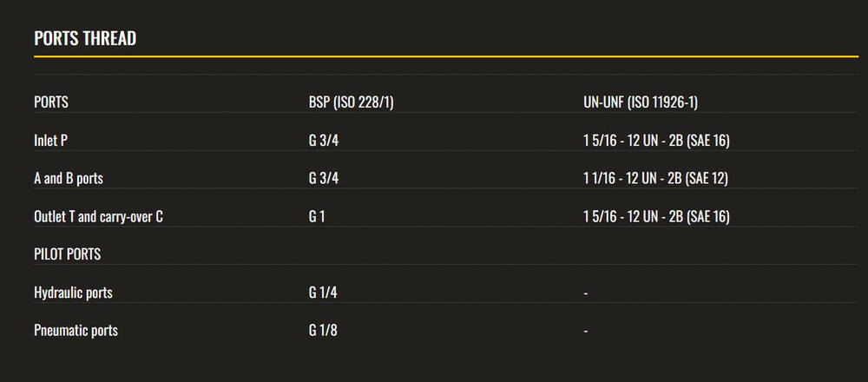Select the Outlet T and carry-over C label
Screen dimensions: 868x382
pos(98,217)
